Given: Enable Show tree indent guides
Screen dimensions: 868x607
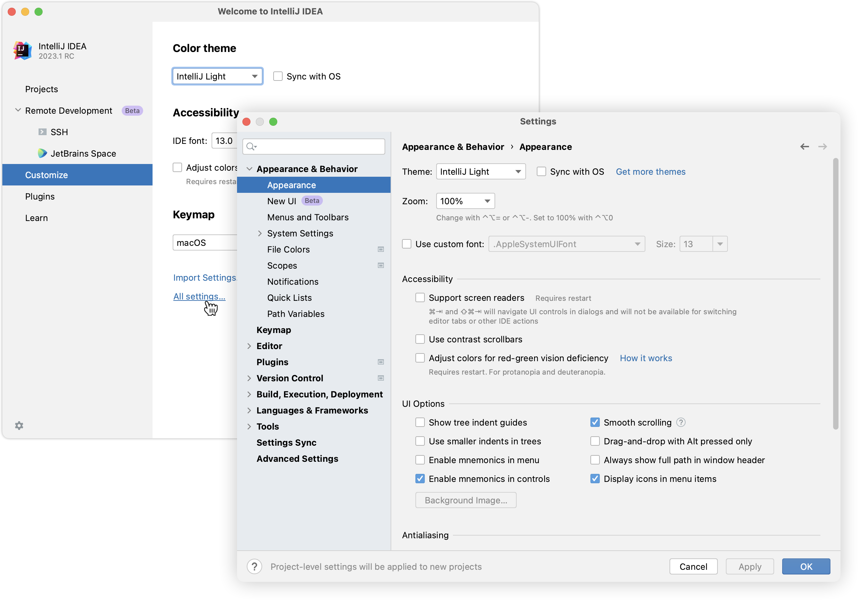Looking at the screenshot, I should coord(420,423).
